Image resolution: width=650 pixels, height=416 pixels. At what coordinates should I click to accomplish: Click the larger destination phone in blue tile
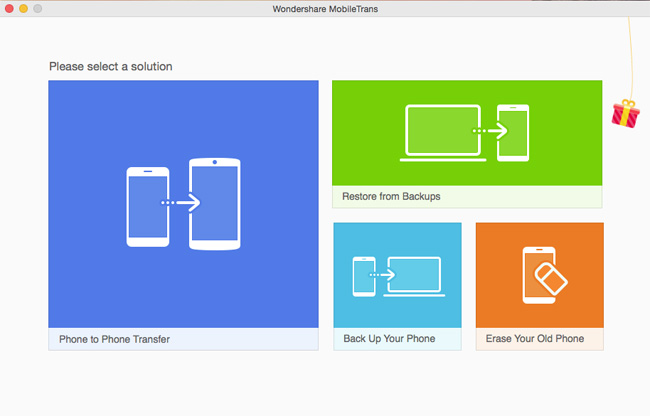tap(215, 202)
